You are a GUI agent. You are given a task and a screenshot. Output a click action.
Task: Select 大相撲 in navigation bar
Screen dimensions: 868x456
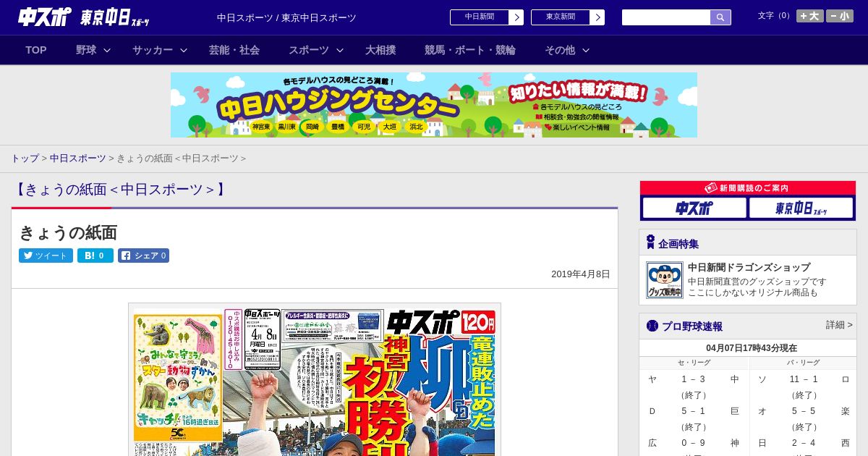[380, 50]
